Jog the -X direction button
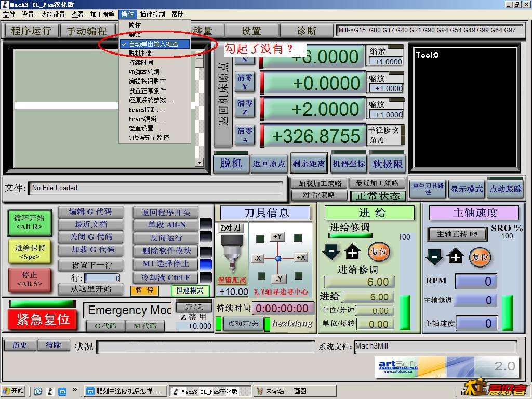Image resolution: width=532 pixels, height=399 pixels. pyautogui.click(x=258, y=258)
